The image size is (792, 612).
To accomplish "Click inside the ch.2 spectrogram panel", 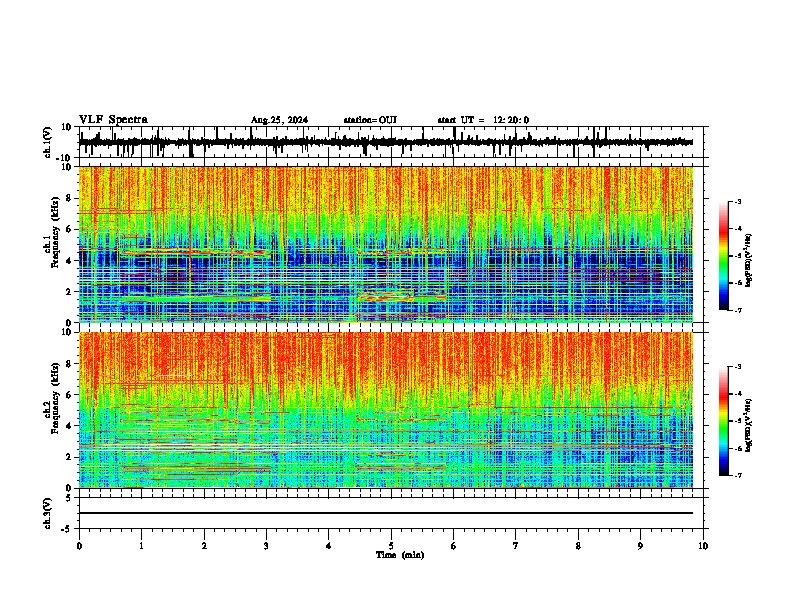I will pos(386,410).
